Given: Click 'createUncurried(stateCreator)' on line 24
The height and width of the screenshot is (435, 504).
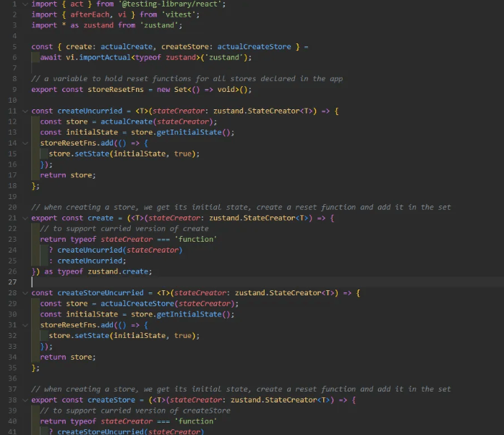Looking at the screenshot, I should tap(120, 250).
